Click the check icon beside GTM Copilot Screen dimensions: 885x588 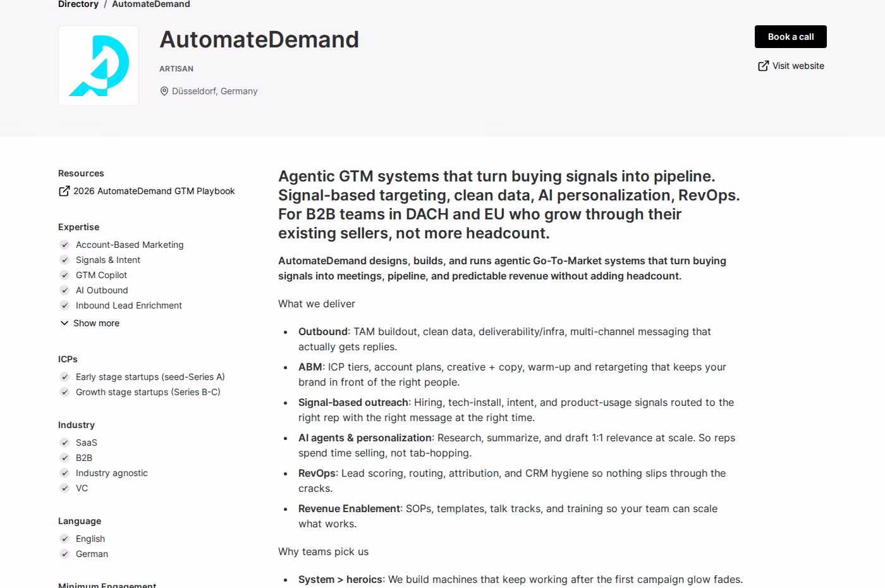pyautogui.click(x=64, y=275)
